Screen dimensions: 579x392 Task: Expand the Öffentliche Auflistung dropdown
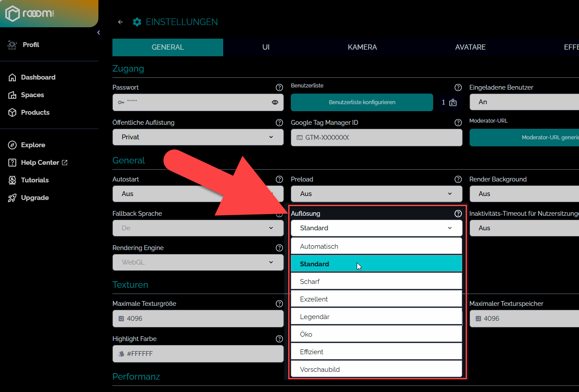pyautogui.click(x=198, y=137)
